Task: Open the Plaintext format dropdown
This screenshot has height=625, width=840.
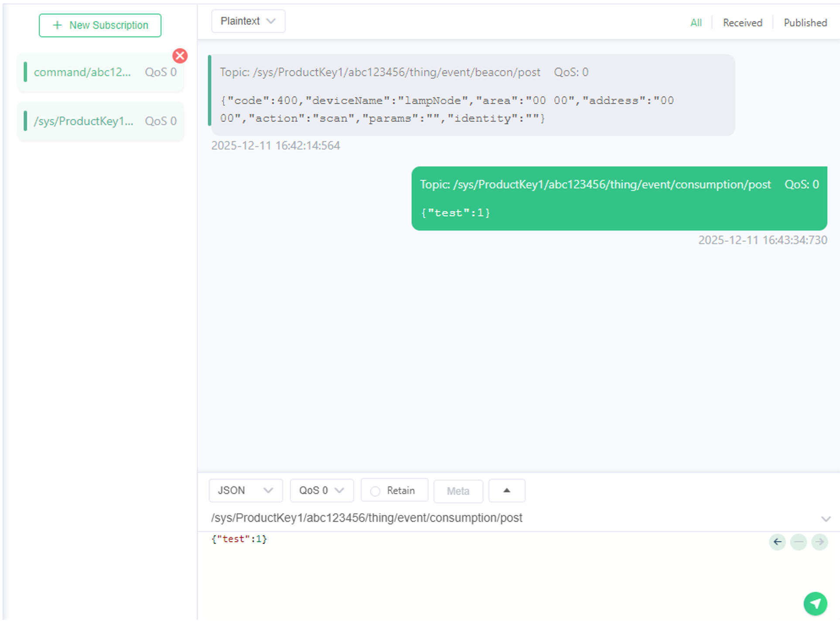Action: tap(248, 21)
